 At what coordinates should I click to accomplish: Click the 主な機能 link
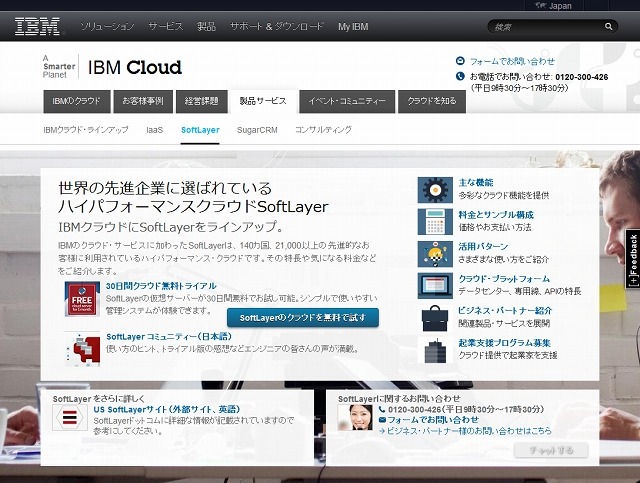tap(476, 183)
